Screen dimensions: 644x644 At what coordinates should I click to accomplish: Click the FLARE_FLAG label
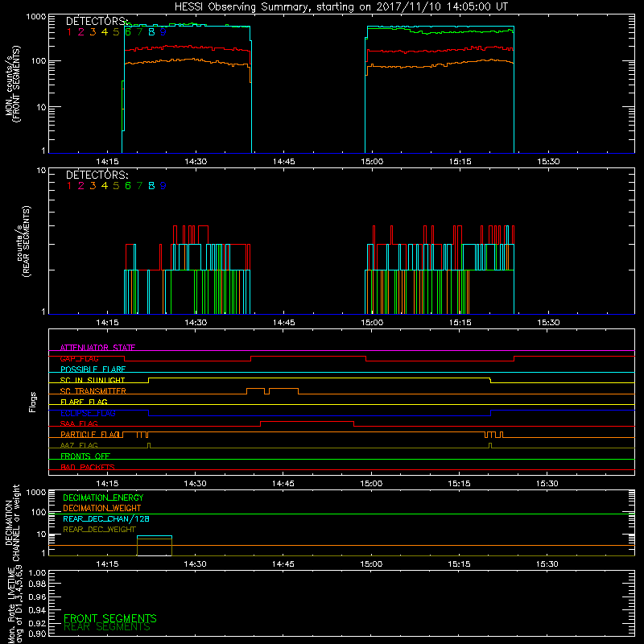coord(84,402)
